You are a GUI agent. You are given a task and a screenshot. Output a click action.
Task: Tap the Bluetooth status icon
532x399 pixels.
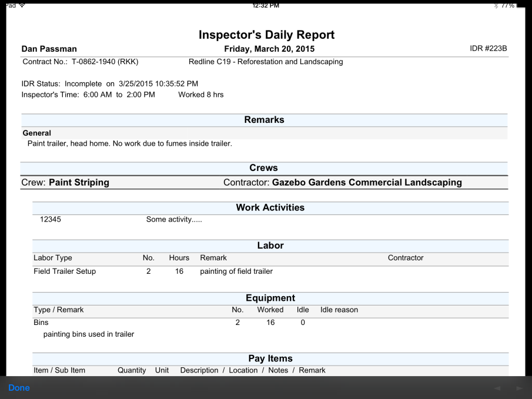[496, 5]
